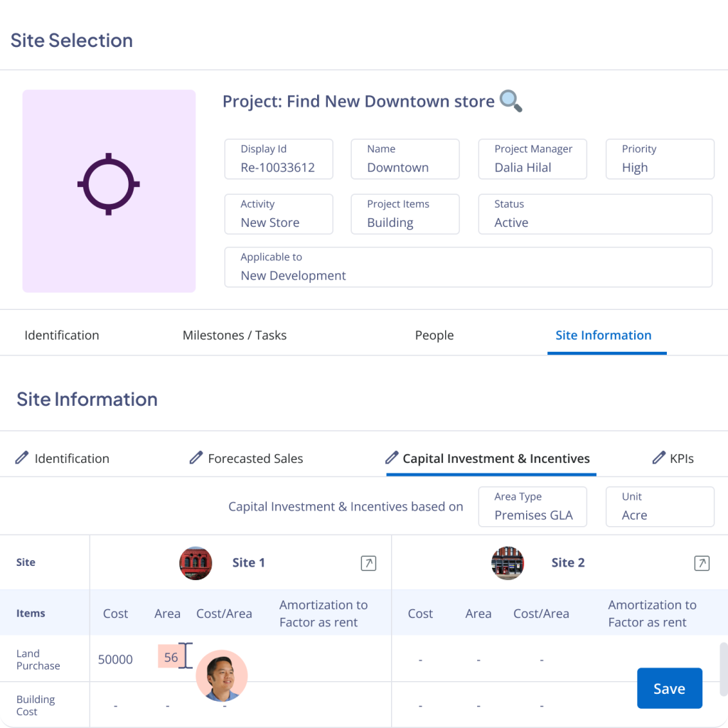Image resolution: width=728 pixels, height=728 pixels.
Task: Open Site 2 via its external link icon
Action: pos(702,562)
